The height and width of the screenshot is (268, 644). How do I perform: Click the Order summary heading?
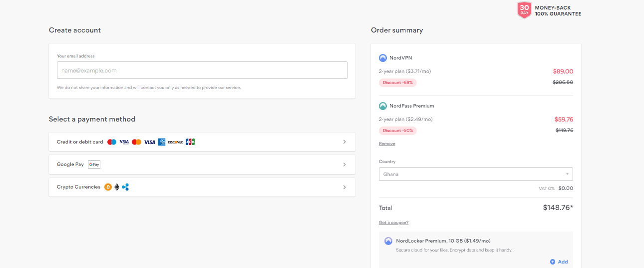point(397,30)
